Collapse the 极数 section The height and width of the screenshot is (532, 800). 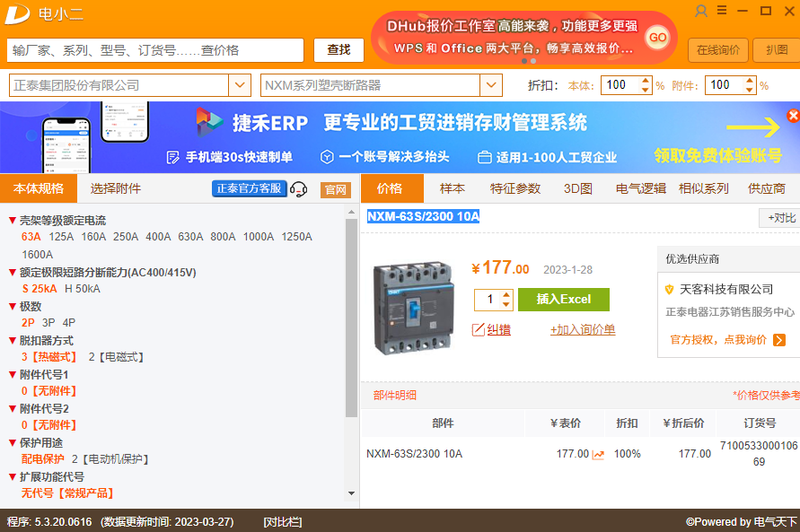13,307
